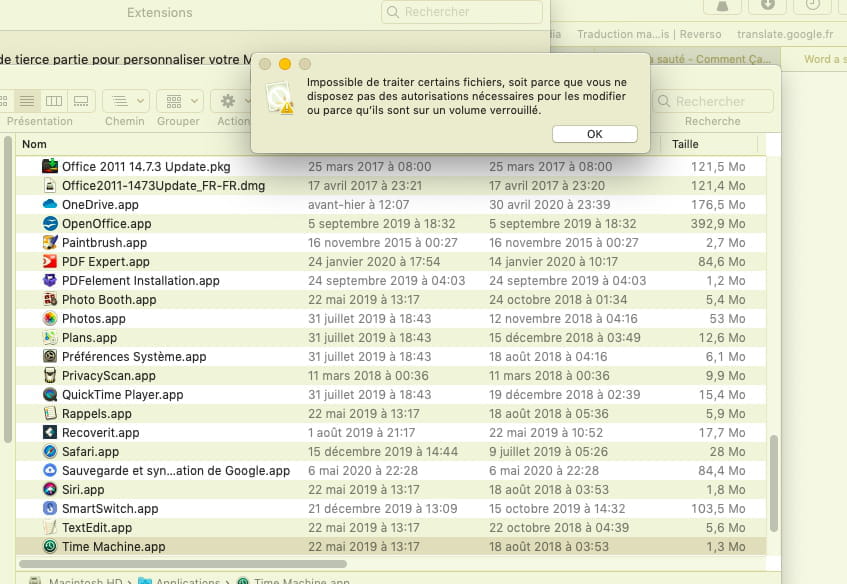Click the Recoverit.app icon
Screen dimensions: 847x584
click(50, 432)
